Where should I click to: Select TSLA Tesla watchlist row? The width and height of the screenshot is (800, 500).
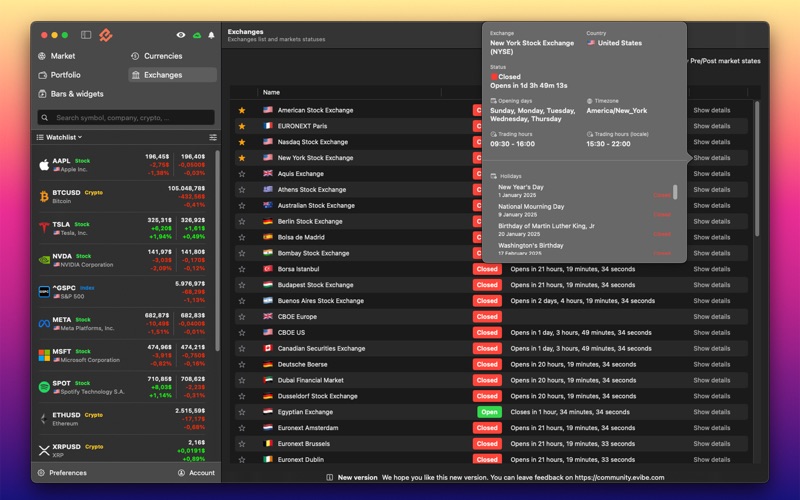click(x=122, y=228)
